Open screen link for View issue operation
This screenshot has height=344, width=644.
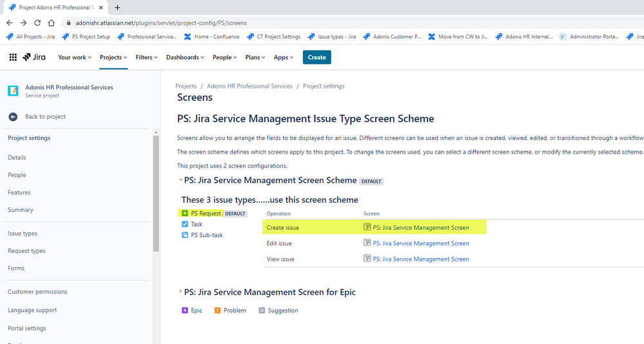coord(420,259)
